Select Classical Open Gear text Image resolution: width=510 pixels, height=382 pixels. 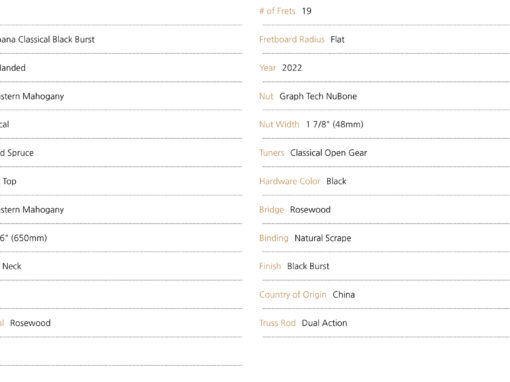click(328, 153)
